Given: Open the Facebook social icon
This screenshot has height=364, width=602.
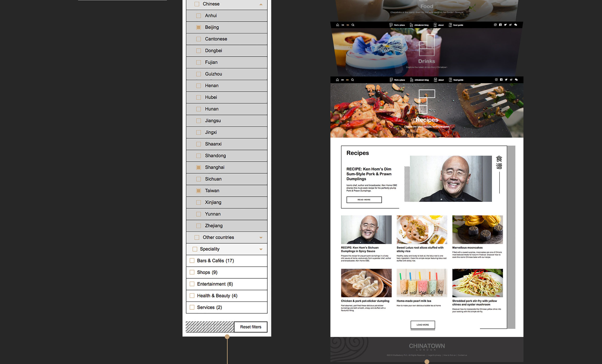Looking at the screenshot, I should click(x=501, y=80).
